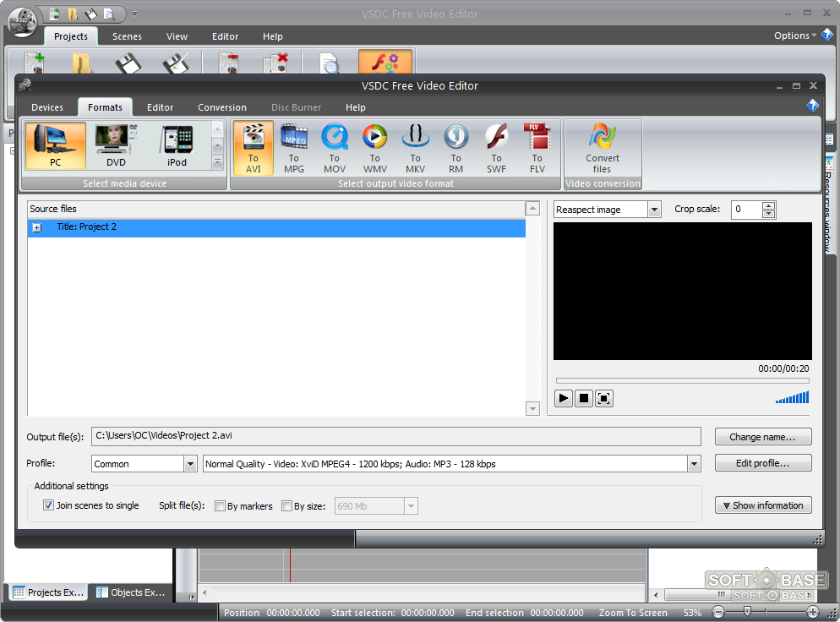Enable split files By markers checkbox

[x=220, y=505]
